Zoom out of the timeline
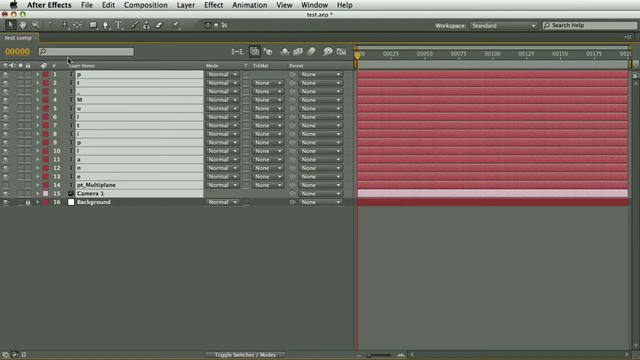 coord(359,355)
